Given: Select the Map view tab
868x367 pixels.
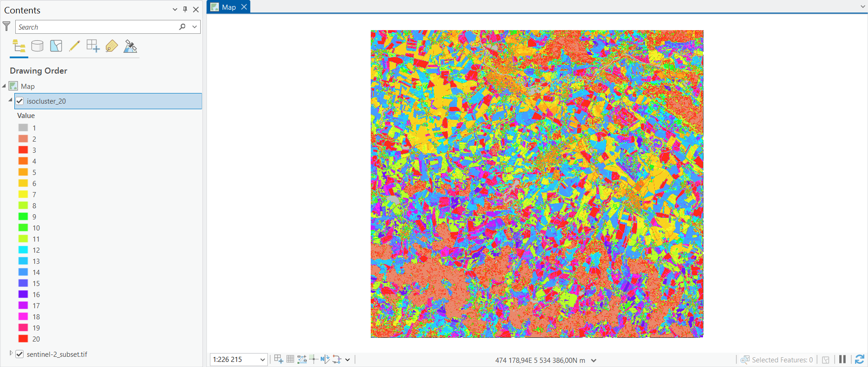Looking at the screenshot, I should point(228,7).
